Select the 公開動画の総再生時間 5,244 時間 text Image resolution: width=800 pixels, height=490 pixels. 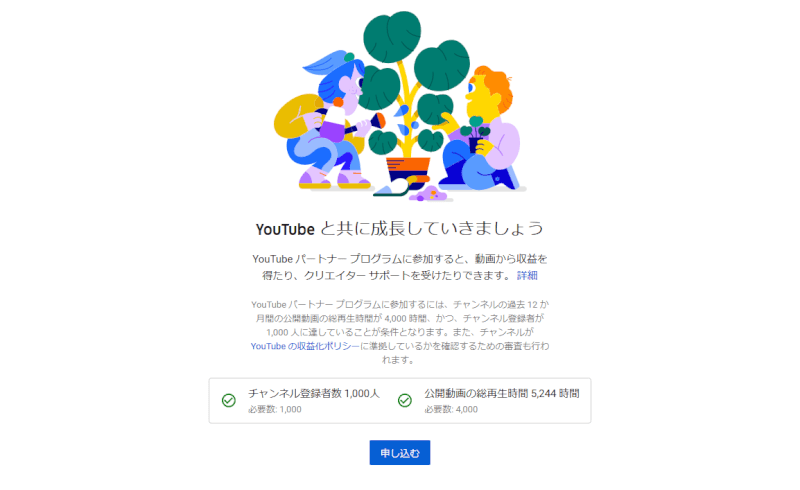pyautogui.click(x=502, y=394)
